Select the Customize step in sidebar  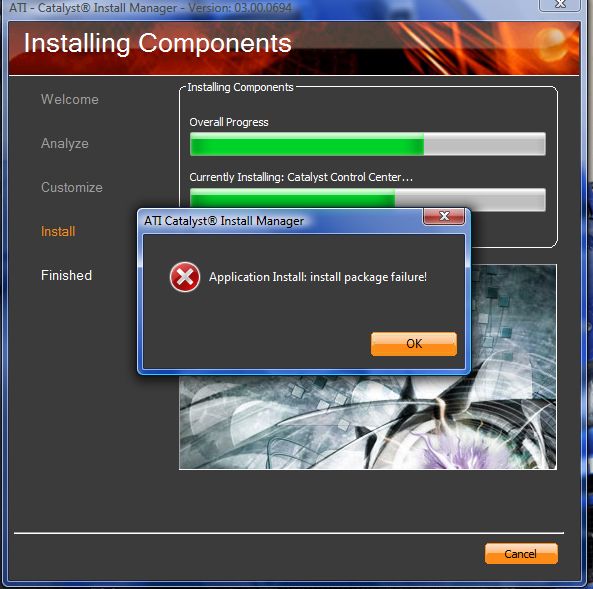72,187
